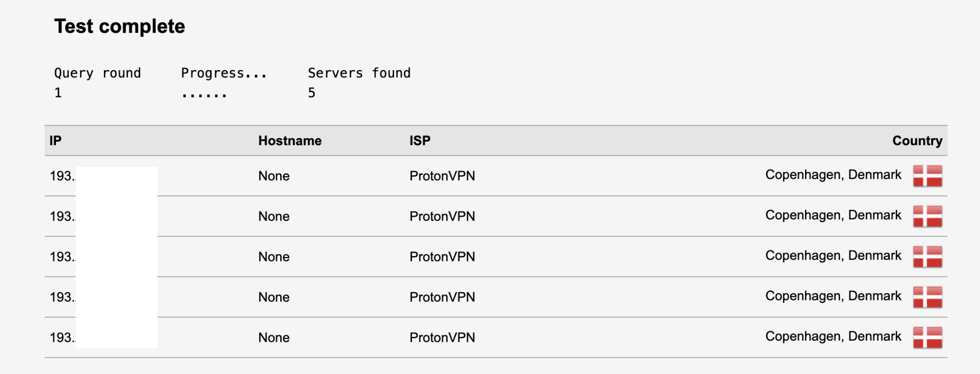The height and width of the screenshot is (374, 980).
Task: Click the Progress dots indicator
Action: (204, 94)
